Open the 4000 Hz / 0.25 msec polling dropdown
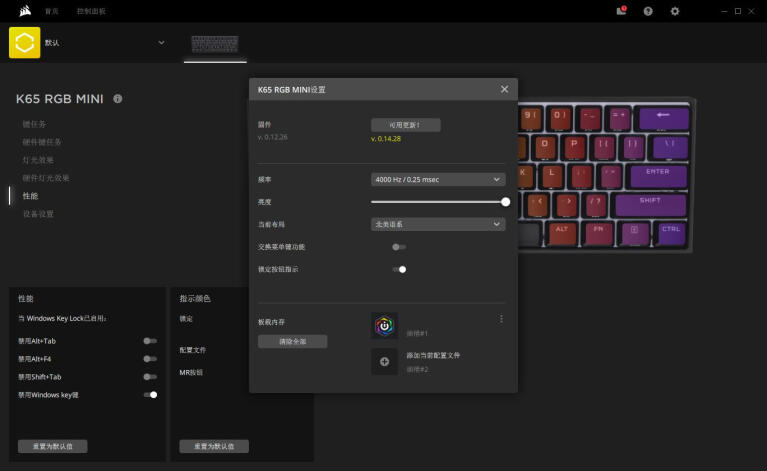This screenshot has width=767, height=471. click(x=438, y=179)
